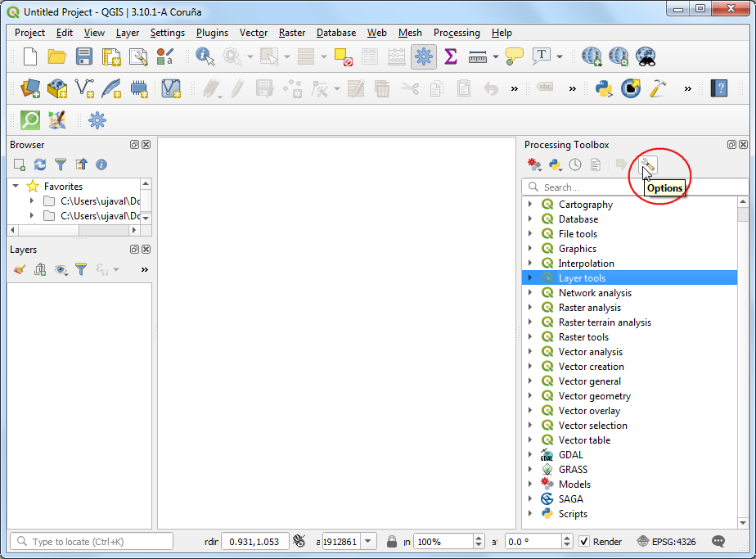Click the EPSG:4326 CRS button
Viewport: 756px width, 559px height.
pos(666,541)
